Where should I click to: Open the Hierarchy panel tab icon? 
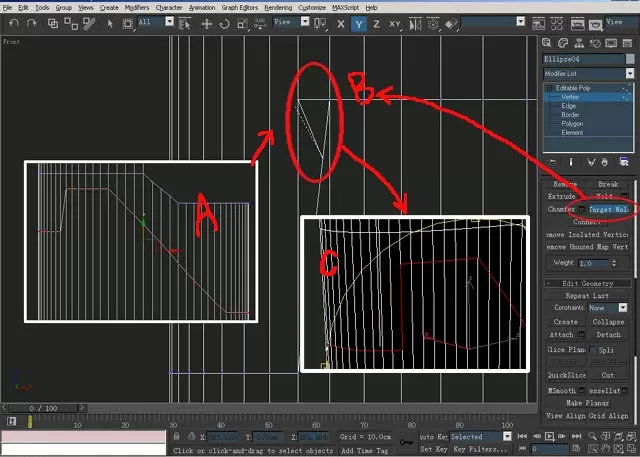pyautogui.click(x=579, y=43)
